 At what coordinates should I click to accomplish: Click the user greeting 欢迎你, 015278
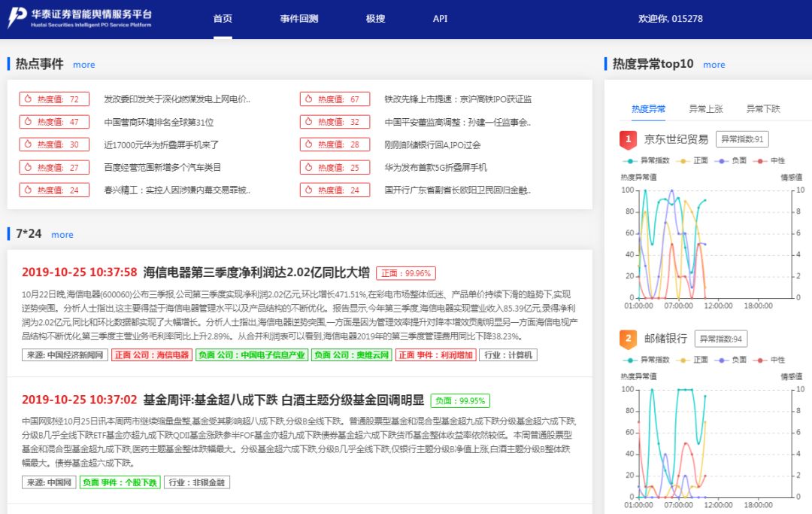pyautogui.click(x=670, y=19)
